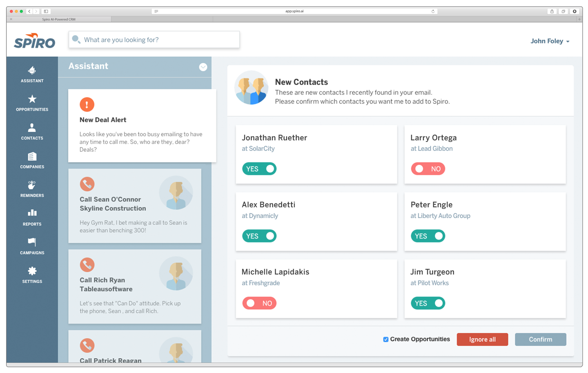The image size is (588, 373).
Task: Turn off the Jonathan Ruether YES toggle
Action: [259, 169]
